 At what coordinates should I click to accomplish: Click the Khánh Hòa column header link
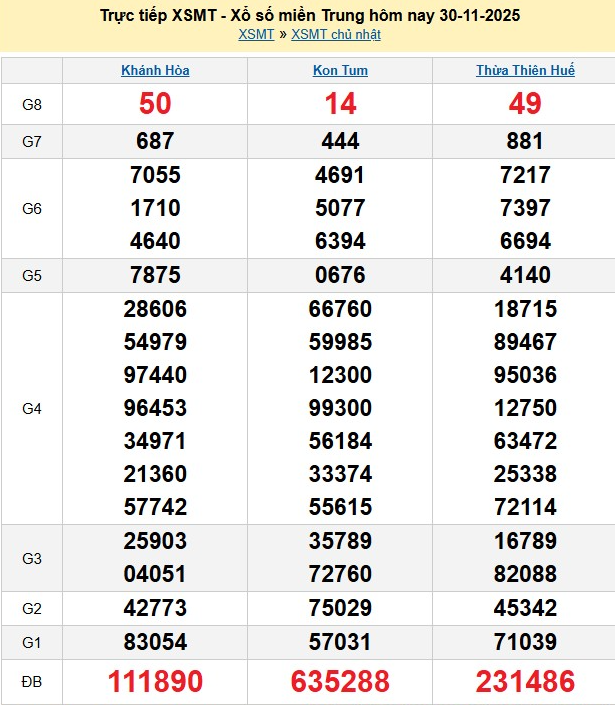point(155,70)
